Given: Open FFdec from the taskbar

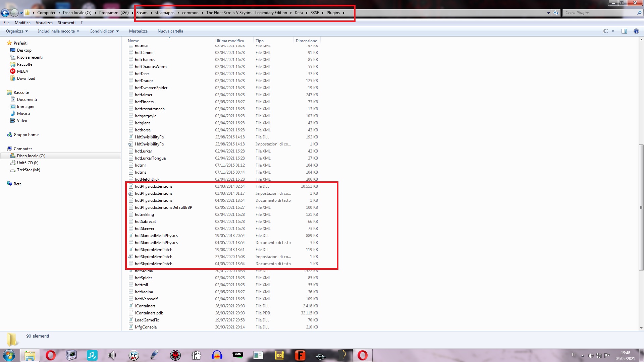Looking at the screenshot, I should point(133,355).
